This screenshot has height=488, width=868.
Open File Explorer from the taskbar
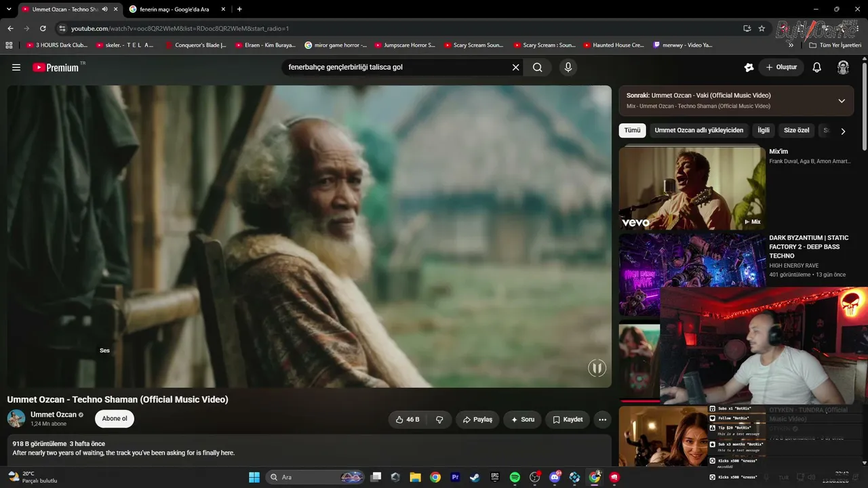(x=415, y=477)
